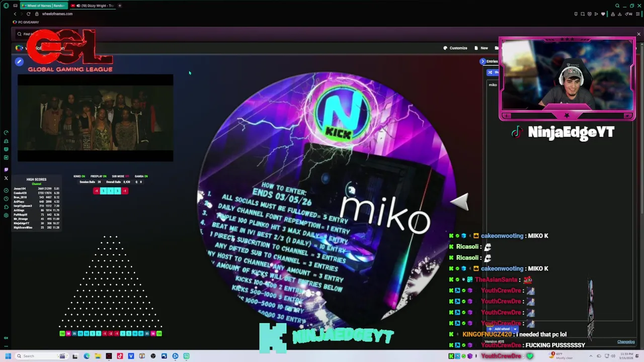Image resolution: width=644 pixels, height=362 pixels.
Task: Open the Windows Start menu
Action: pyautogui.click(x=8, y=356)
